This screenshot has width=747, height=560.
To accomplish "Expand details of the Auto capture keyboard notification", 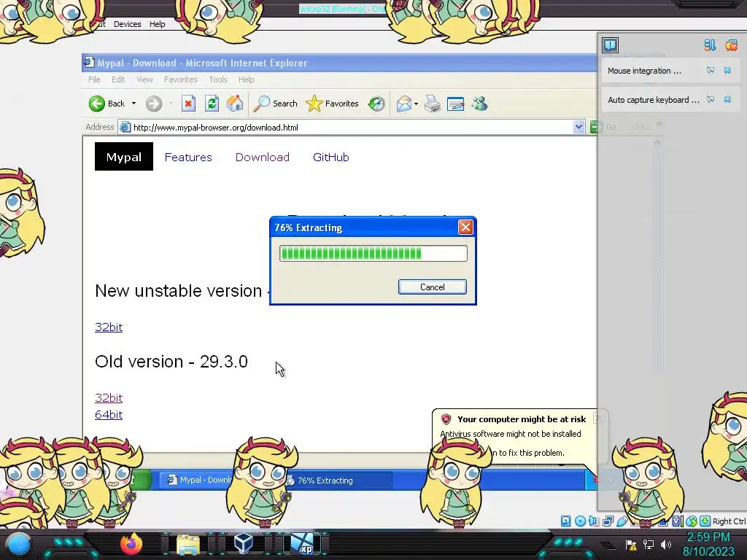I will click(711, 99).
